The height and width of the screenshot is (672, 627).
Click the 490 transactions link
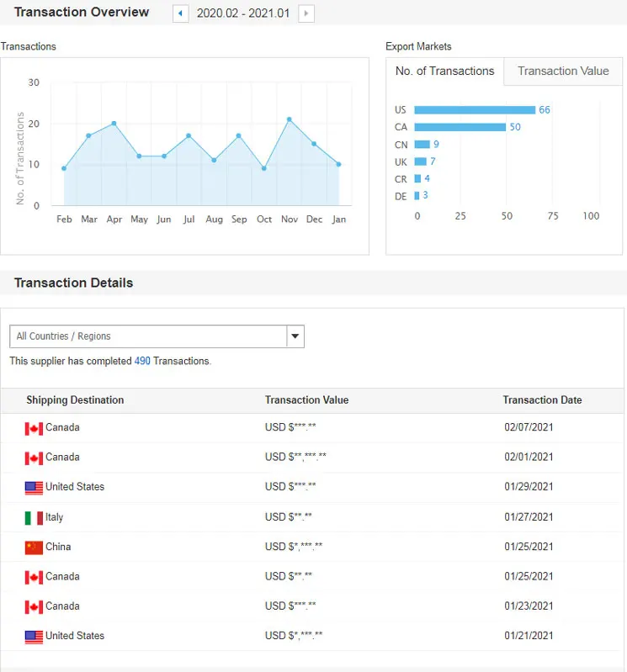point(142,361)
